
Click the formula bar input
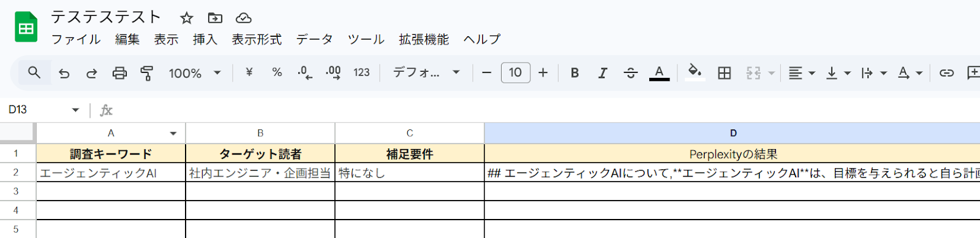548,110
